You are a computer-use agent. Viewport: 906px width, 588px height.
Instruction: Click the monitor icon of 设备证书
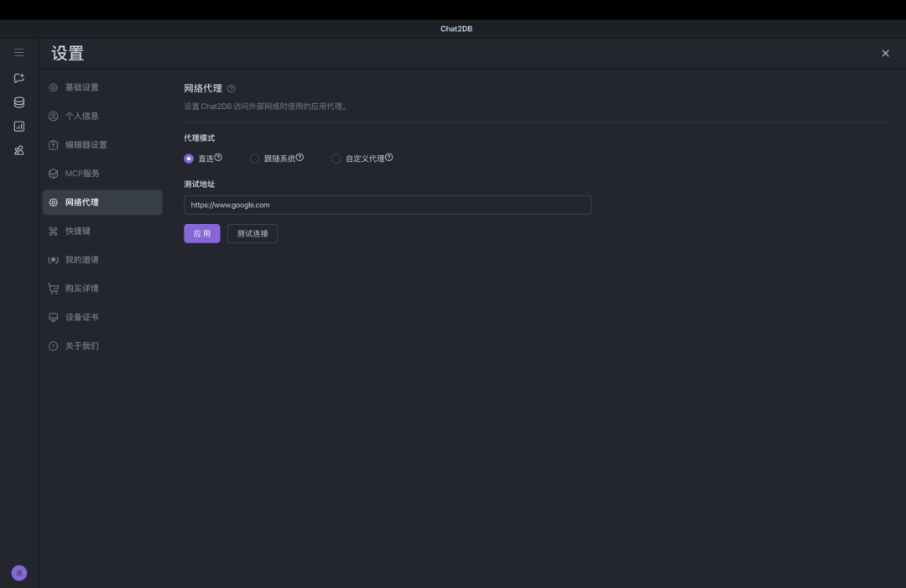53,317
